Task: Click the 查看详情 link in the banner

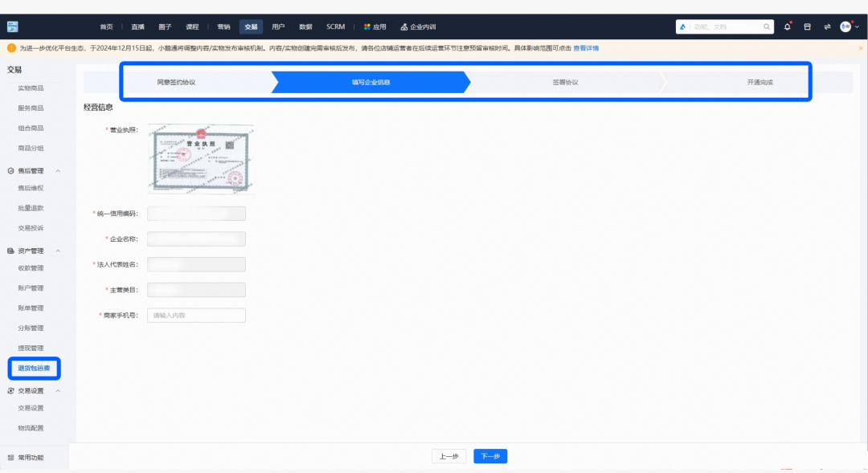Action: 586,48
